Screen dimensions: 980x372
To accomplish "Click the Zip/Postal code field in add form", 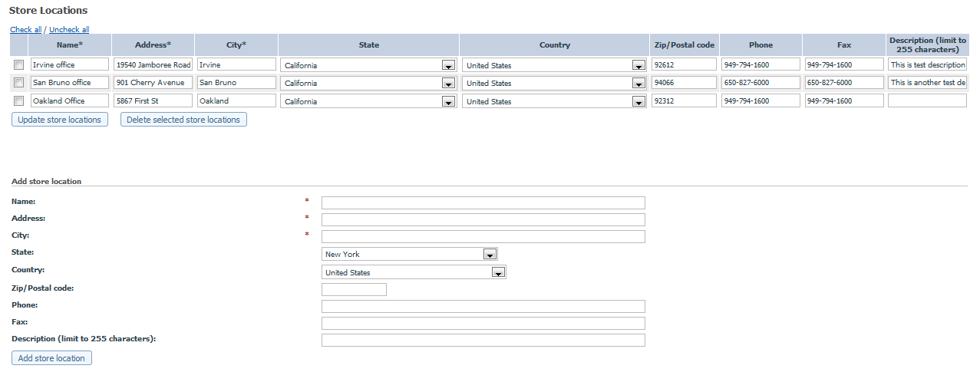I will coord(354,289).
